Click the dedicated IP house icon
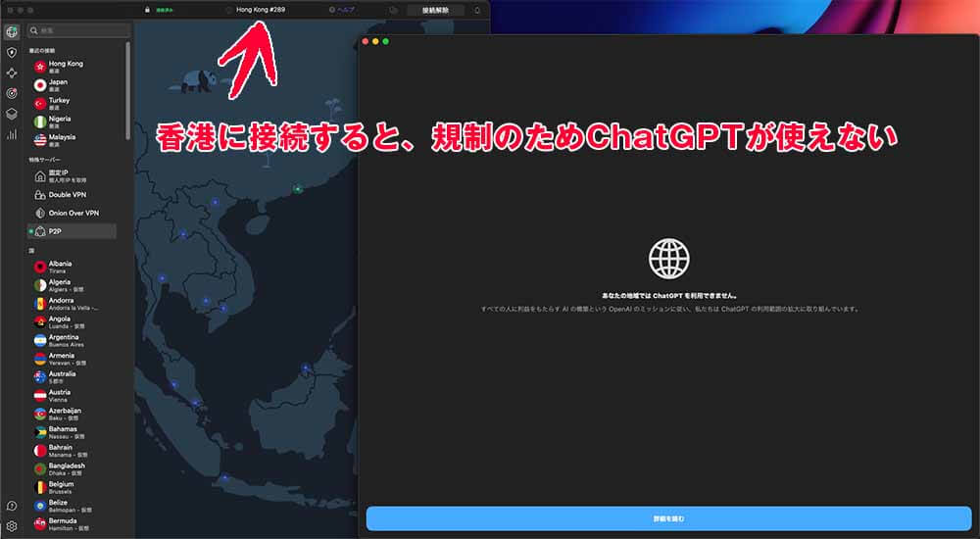The image size is (980, 539). (x=40, y=176)
